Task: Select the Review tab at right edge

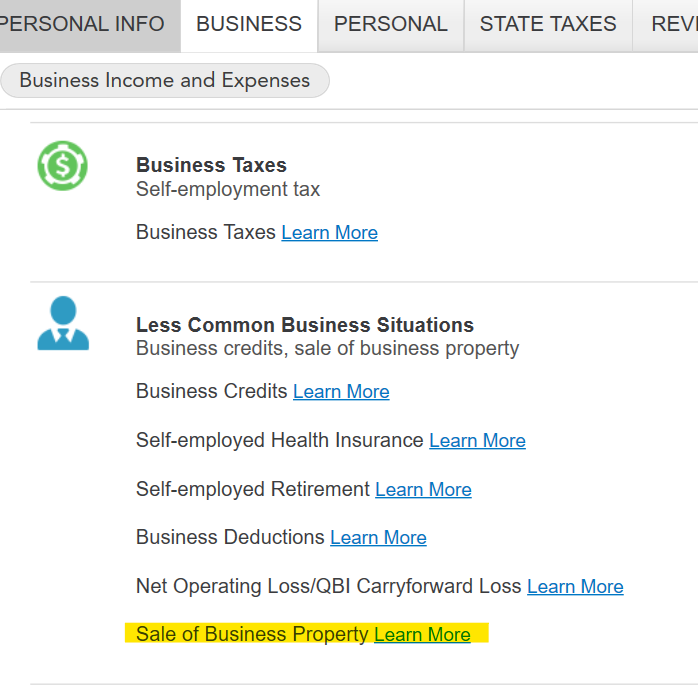Action: coord(672,24)
